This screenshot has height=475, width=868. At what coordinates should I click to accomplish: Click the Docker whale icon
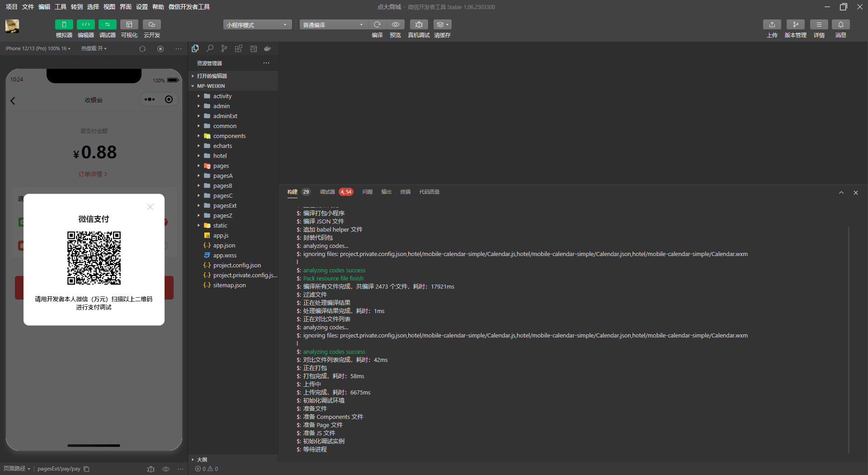click(x=268, y=48)
